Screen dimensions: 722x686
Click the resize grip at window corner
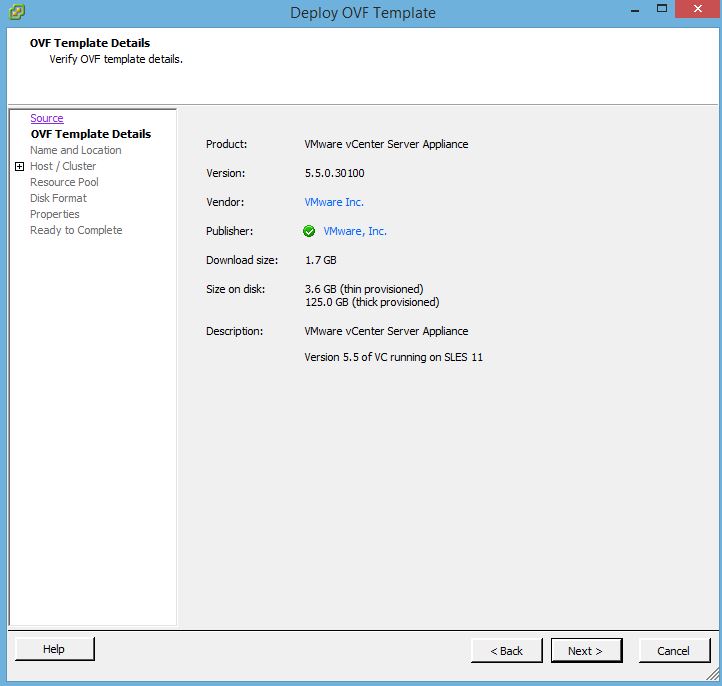(x=713, y=674)
